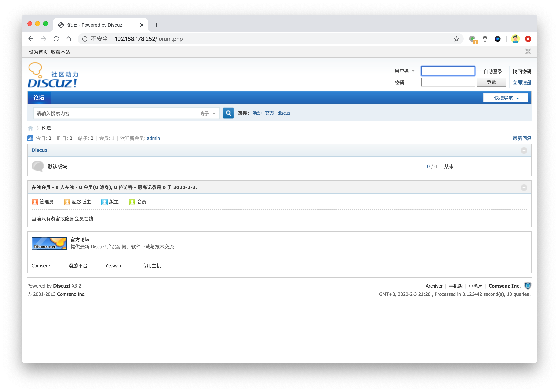559x392 pixels.
Task: Click the red update arrow icon
Action: click(x=528, y=39)
